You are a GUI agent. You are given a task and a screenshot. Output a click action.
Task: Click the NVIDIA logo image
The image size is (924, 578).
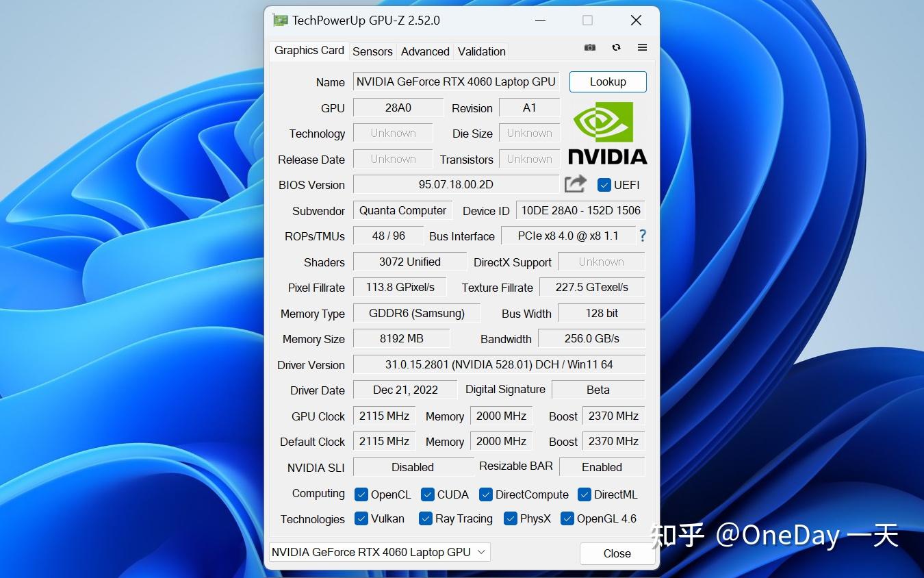tap(607, 133)
